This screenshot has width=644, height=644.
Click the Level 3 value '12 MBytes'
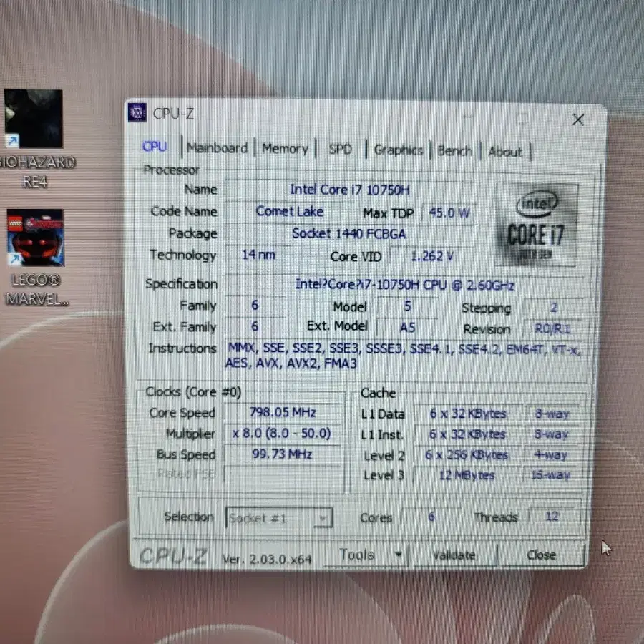click(x=467, y=475)
